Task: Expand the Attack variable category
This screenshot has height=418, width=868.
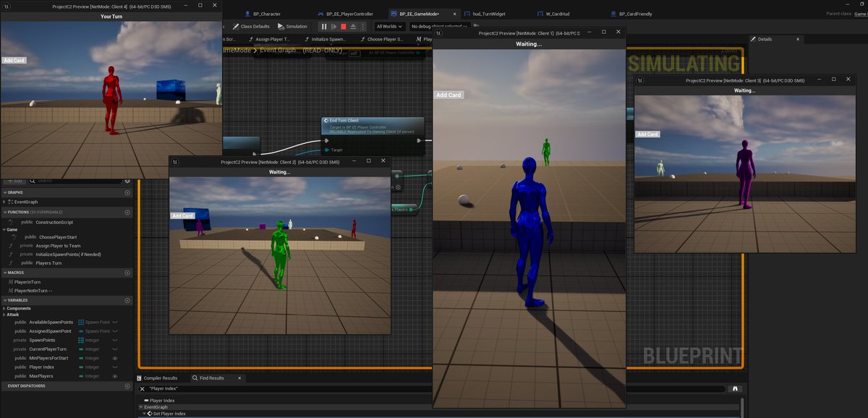Action: point(4,315)
